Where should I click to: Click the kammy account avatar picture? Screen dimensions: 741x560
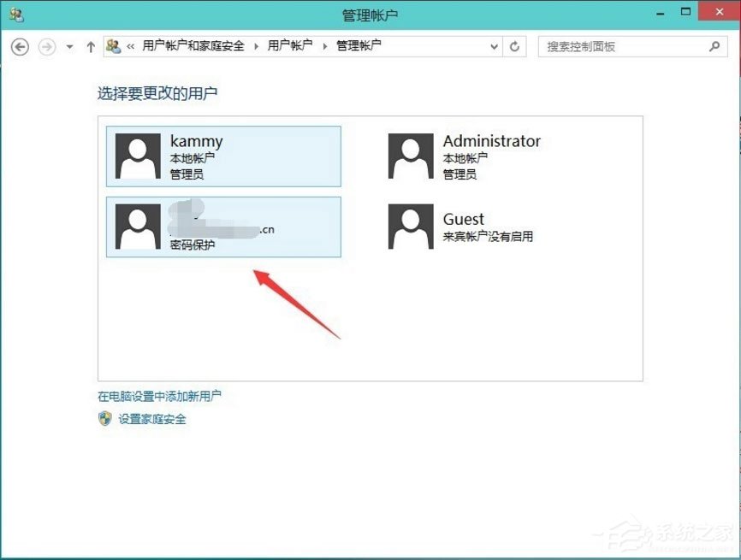[x=137, y=156]
